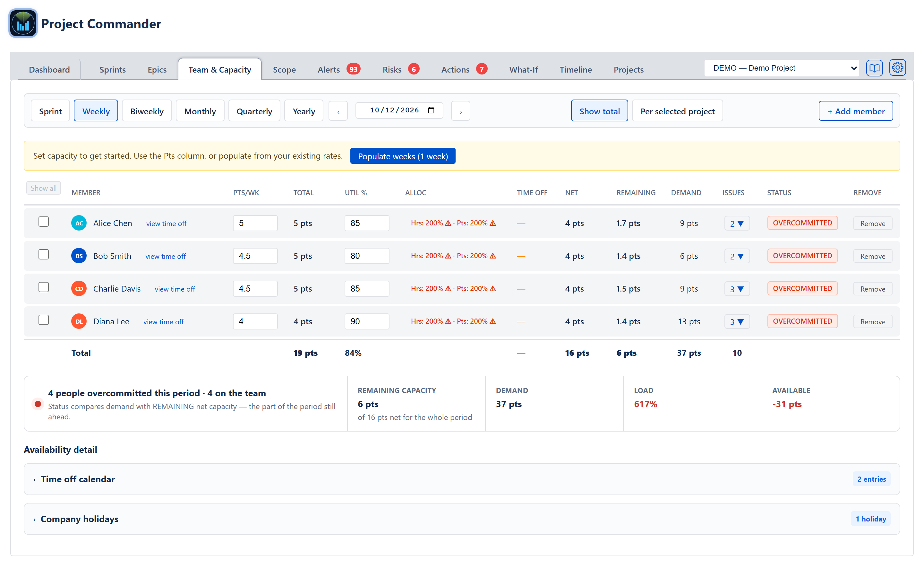Click Charlie Davis's CD avatar

tap(79, 289)
